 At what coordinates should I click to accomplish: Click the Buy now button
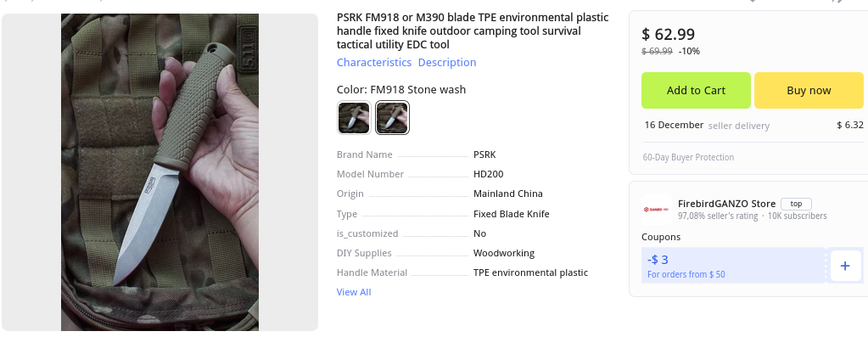809,90
